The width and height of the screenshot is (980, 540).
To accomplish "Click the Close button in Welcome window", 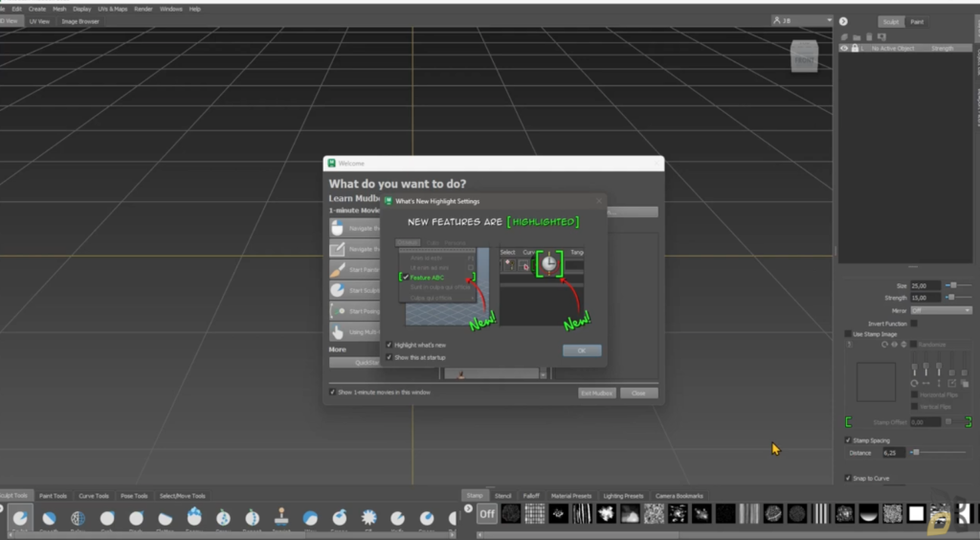I will click(x=638, y=394).
